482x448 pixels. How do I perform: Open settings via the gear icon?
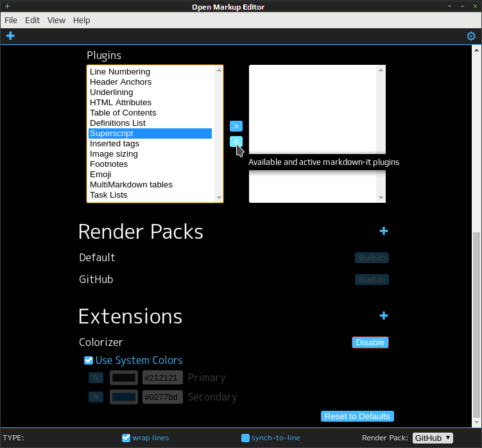pos(471,36)
